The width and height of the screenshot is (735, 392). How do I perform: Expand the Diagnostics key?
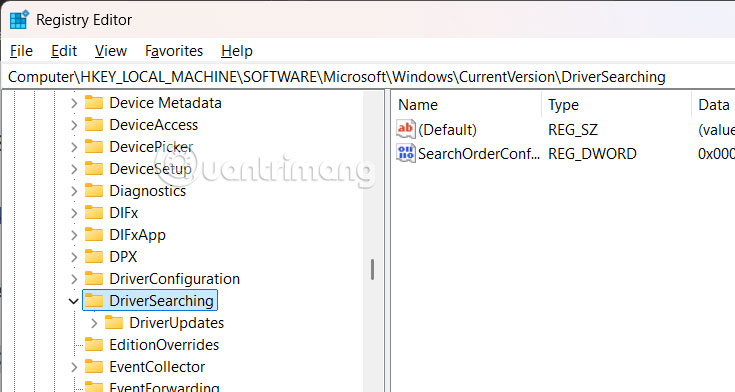point(74,191)
